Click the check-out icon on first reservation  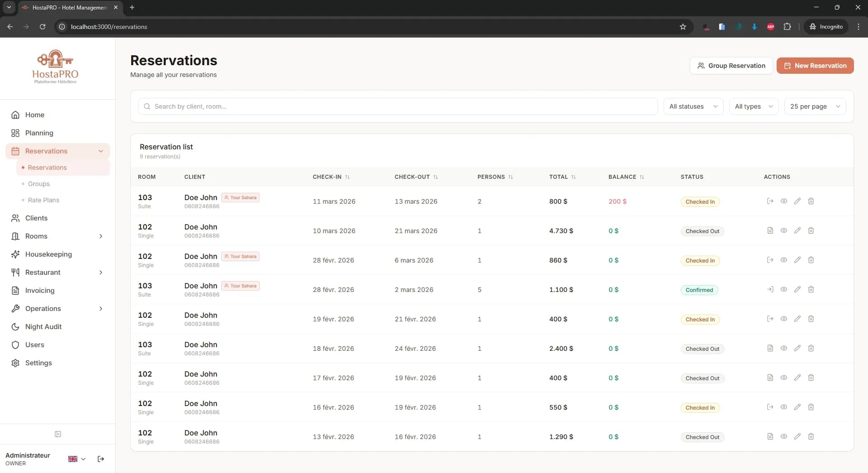point(770,201)
